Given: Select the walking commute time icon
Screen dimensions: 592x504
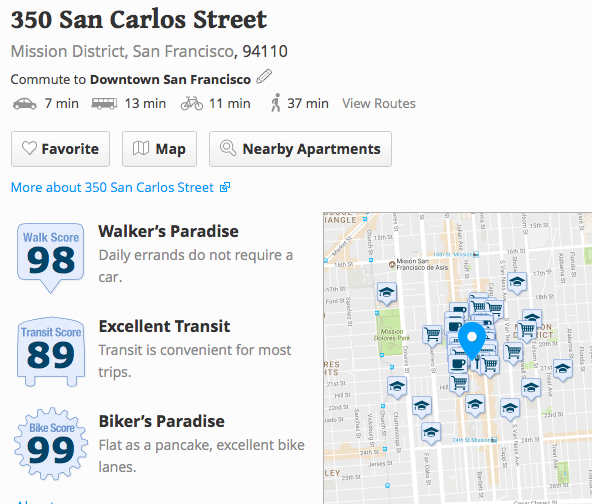Looking at the screenshot, I should (x=276, y=103).
